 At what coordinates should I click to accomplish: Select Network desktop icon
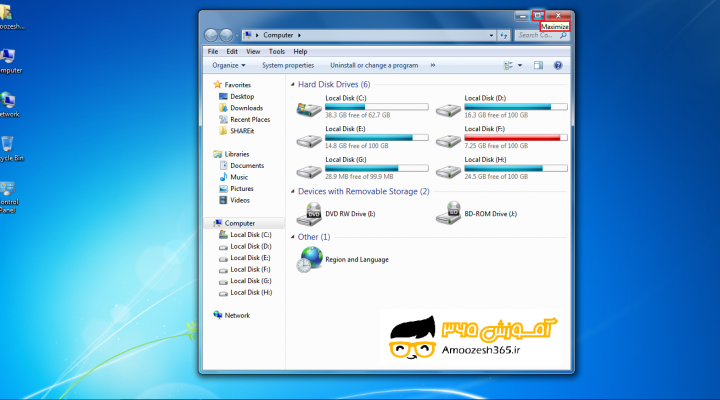point(8,105)
